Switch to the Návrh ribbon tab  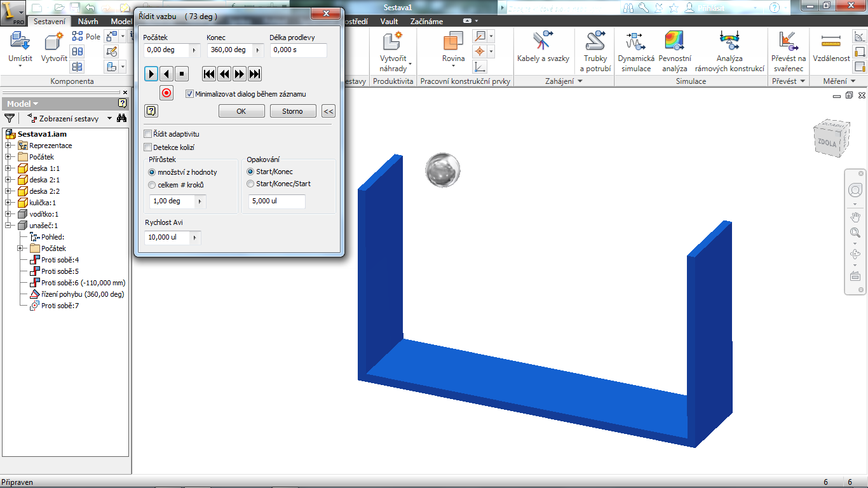tap(88, 22)
